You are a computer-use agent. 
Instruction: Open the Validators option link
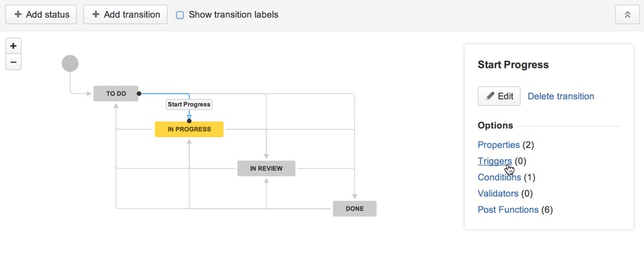(498, 193)
